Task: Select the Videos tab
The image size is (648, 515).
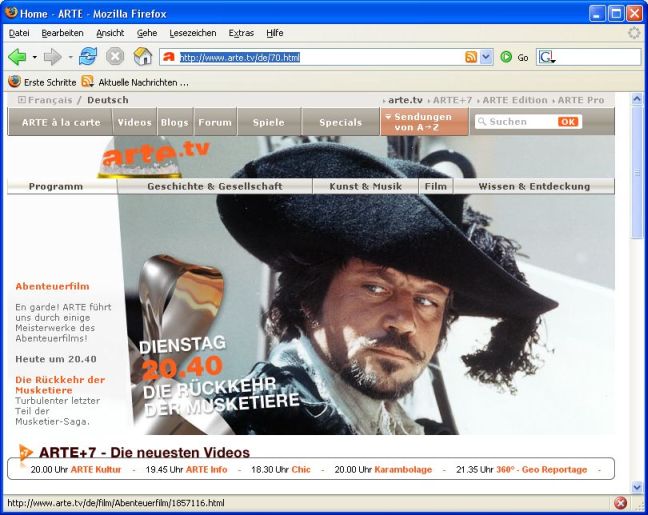Action: pos(134,122)
